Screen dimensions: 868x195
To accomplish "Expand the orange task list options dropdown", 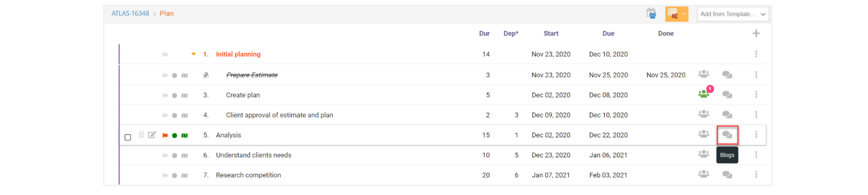I will [684, 14].
